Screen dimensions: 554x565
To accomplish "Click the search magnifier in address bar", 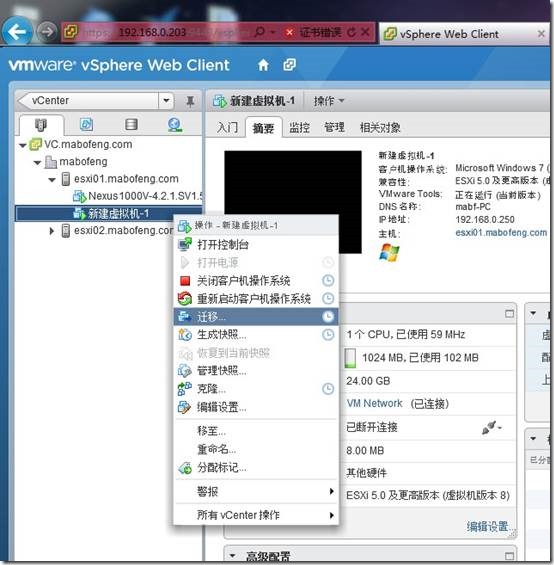I will [259, 32].
